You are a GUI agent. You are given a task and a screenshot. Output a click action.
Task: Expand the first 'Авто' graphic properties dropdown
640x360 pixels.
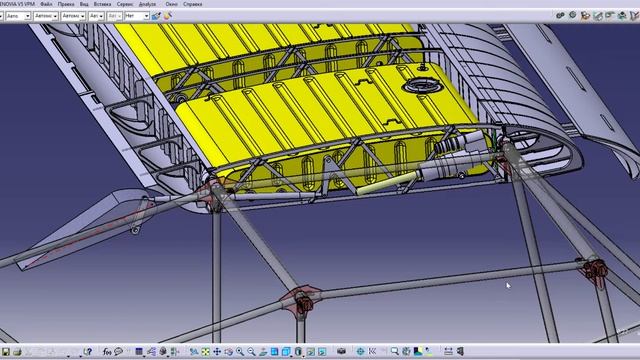[27, 16]
